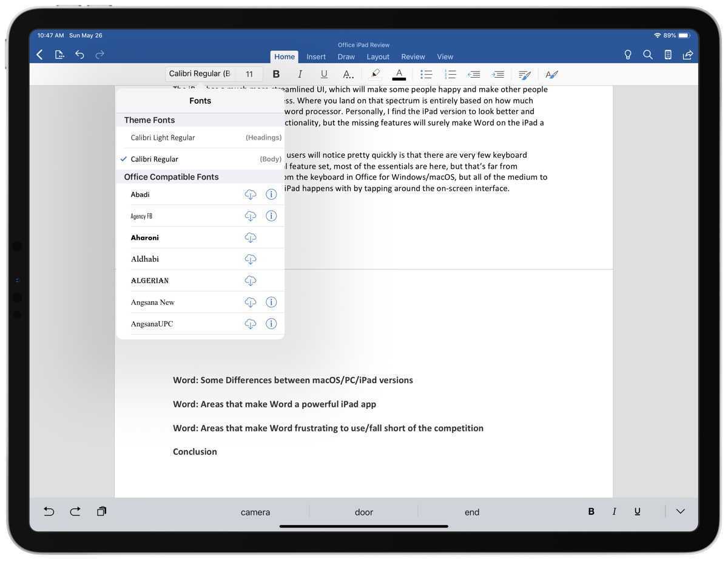Download the Aharoni font
Viewport: 728px width, 561px height.
251,237
